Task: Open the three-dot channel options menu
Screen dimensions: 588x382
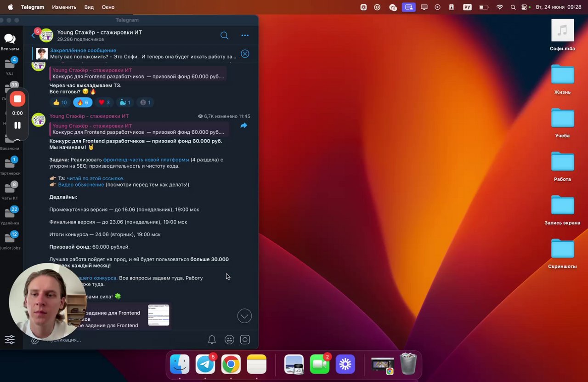Action: 245,35
